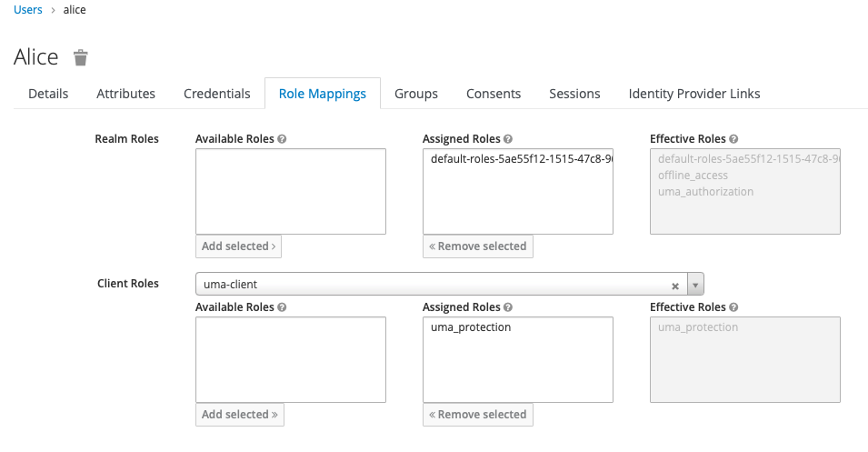The height and width of the screenshot is (452, 868).
Task: Open Identity Provider Links tab
Action: pos(693,94)
